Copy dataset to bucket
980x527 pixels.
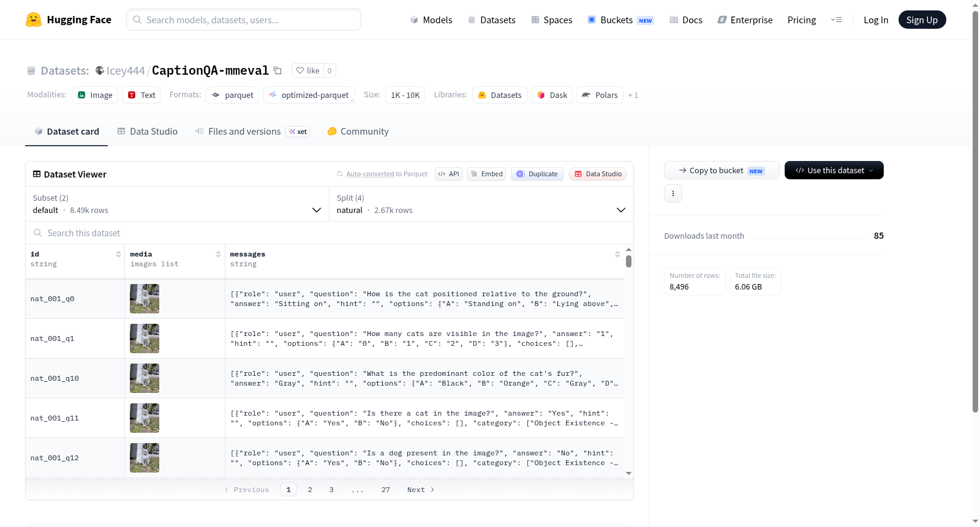coord(722,170)
